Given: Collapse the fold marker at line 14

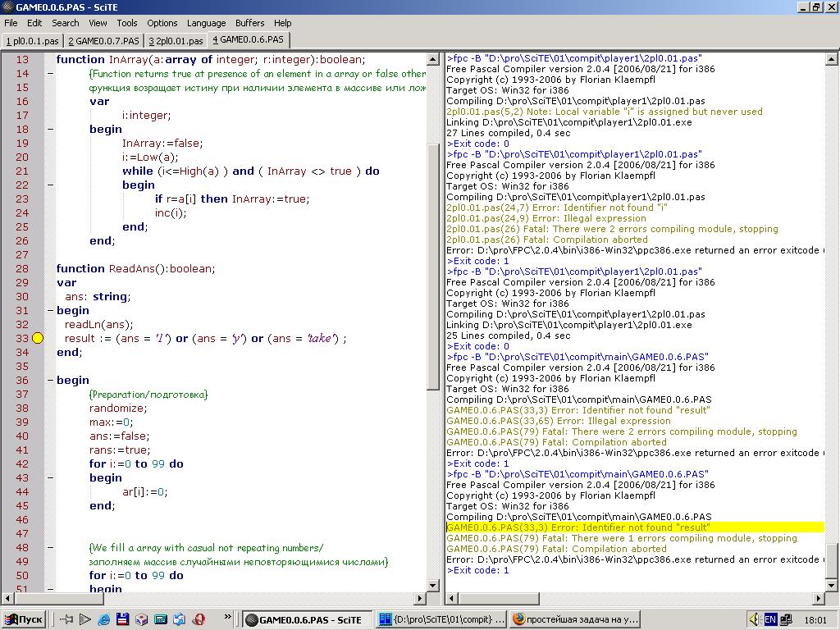Looking at the screenshot, I should 50,73.
